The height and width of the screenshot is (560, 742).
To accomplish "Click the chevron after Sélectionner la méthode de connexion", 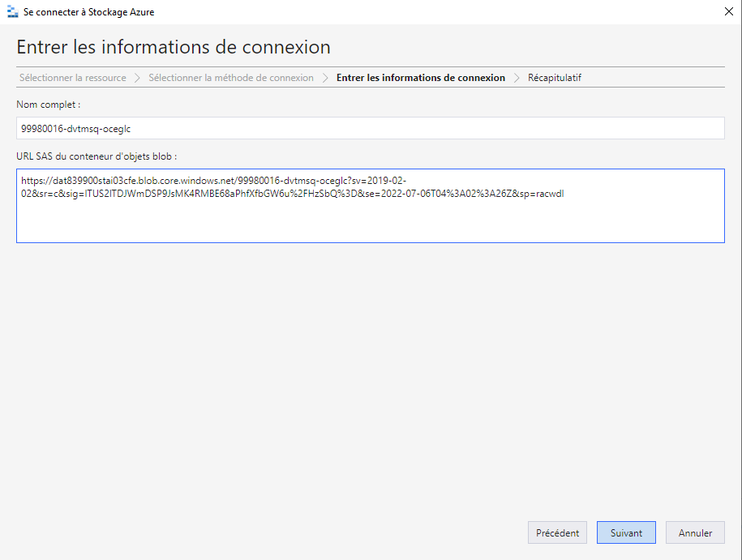I will (x=325, y=78).
